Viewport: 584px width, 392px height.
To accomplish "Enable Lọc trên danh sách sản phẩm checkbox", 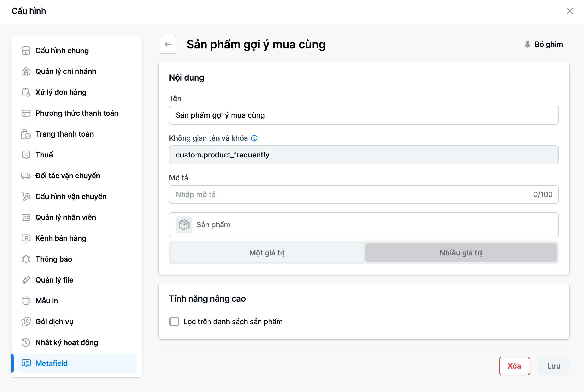I will [x=174, y=322].
